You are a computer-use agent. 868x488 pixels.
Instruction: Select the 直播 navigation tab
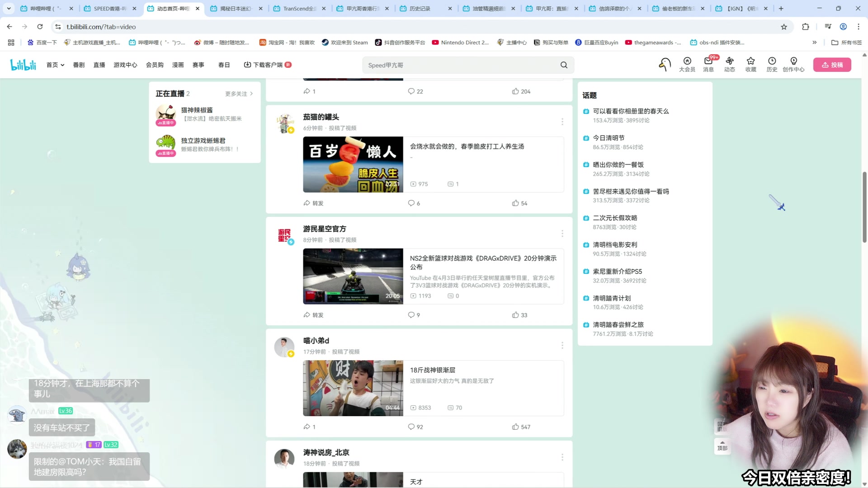(99, 65)
